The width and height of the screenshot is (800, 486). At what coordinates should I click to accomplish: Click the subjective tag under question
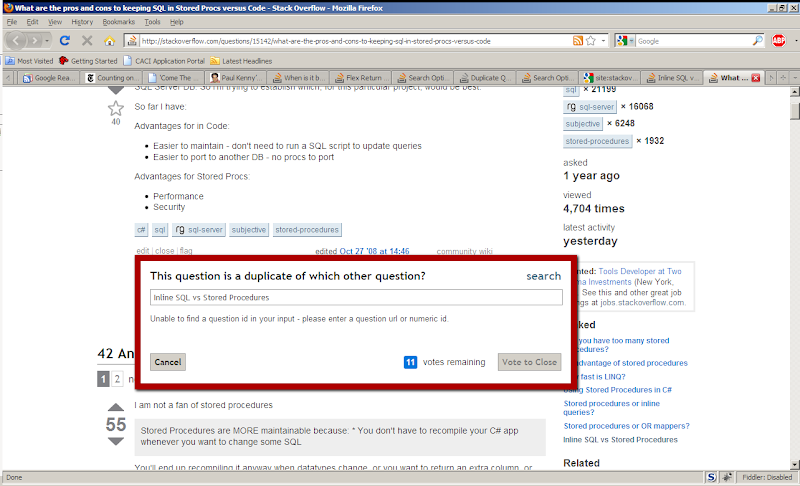248,230
